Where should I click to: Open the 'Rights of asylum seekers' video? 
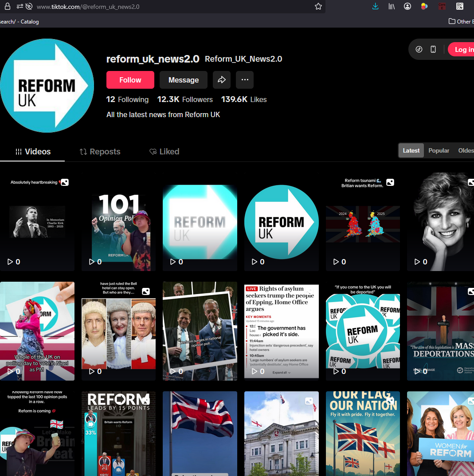coord(282,331)
